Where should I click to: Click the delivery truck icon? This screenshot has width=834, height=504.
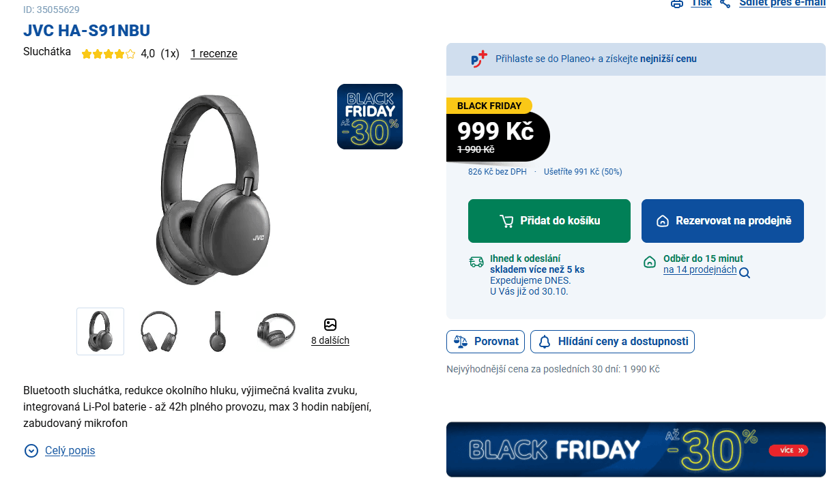coord(476,262)
